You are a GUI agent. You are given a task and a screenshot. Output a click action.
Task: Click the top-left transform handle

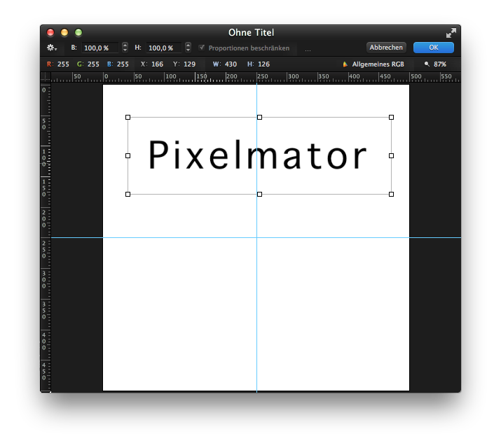(x=128, y=117)
